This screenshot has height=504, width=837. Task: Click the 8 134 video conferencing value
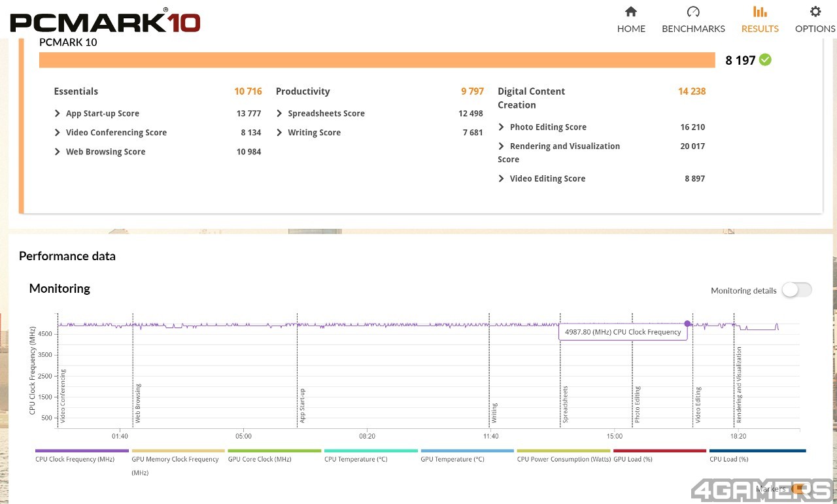click(251, 133)
